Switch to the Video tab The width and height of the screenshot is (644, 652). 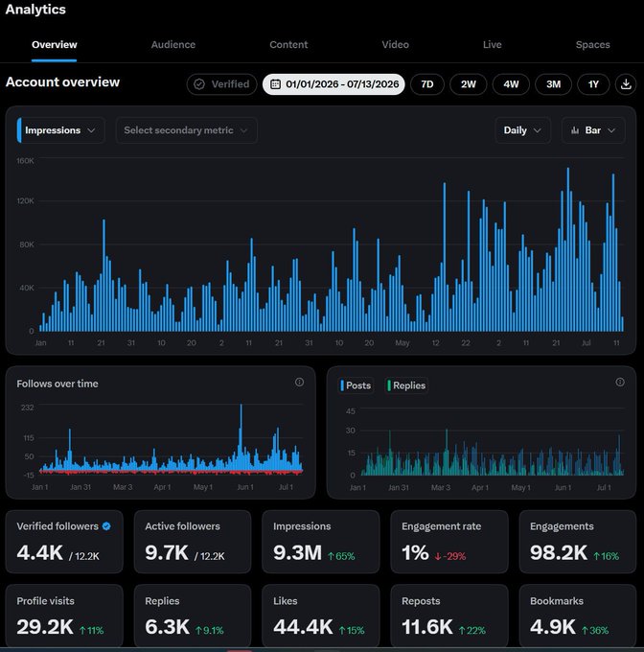click(396, 45)
